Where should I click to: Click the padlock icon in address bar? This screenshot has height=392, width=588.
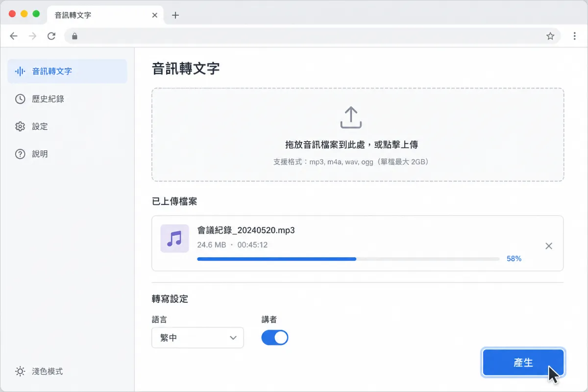(74, 36)
